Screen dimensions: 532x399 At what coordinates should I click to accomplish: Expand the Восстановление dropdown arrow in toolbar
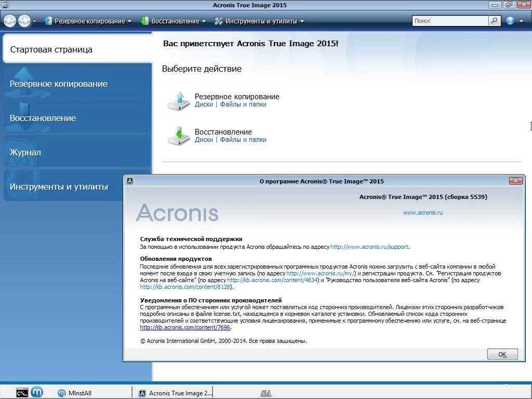pos(204,21)
